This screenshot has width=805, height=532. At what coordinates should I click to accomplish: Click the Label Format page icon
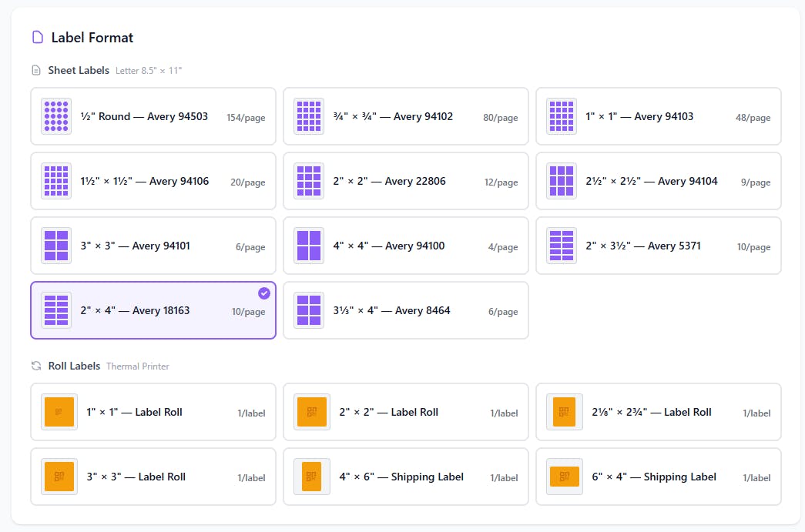(x=38, y=38)
